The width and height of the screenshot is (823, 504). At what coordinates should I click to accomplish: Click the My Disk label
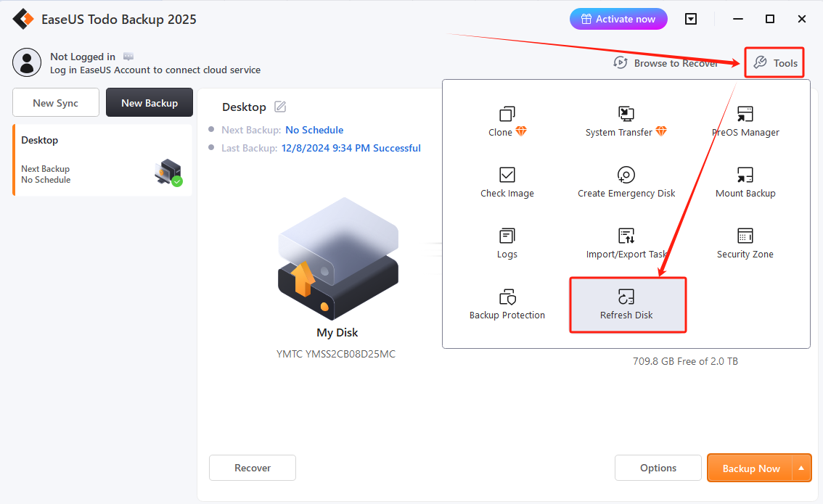click(337, 333)
